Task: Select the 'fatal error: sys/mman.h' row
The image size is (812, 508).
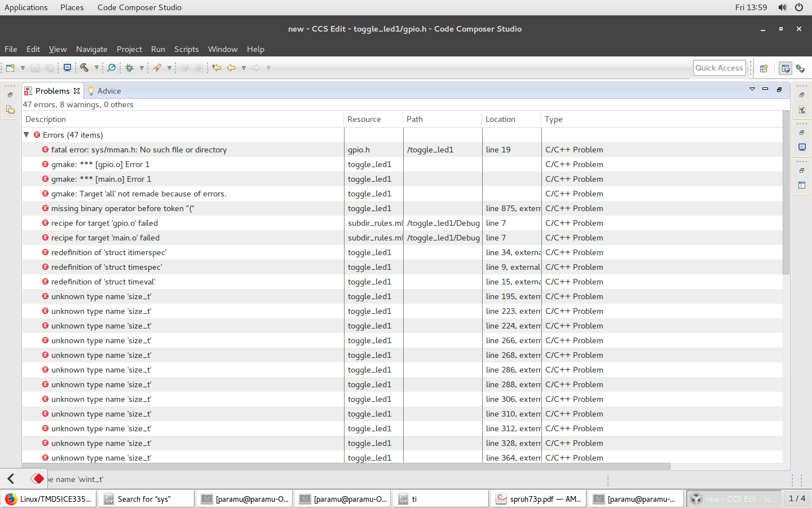Action: point(403,150)
